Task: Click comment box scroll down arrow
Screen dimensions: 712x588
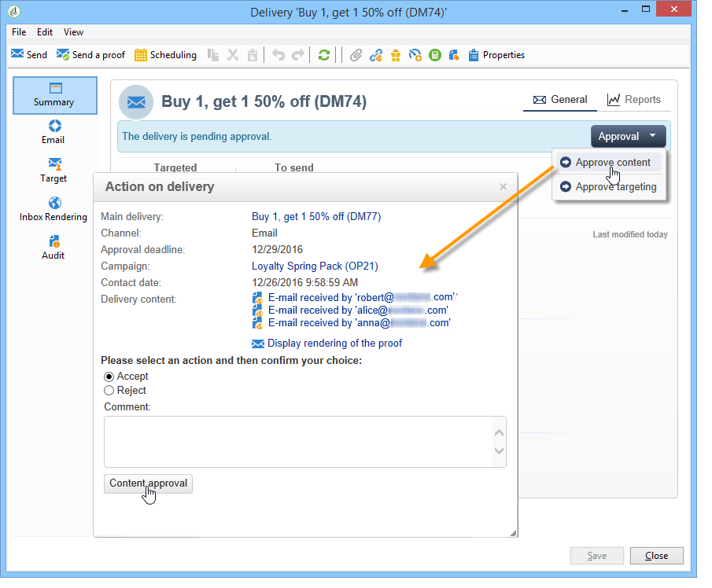Action: coord(500,451)
